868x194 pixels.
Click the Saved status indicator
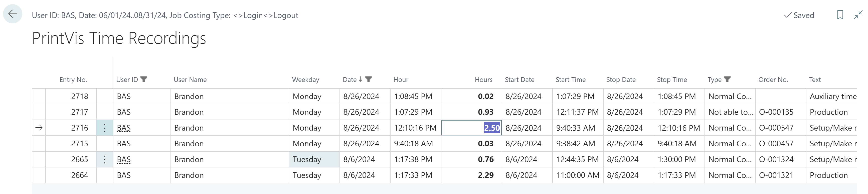pos(799,15)
